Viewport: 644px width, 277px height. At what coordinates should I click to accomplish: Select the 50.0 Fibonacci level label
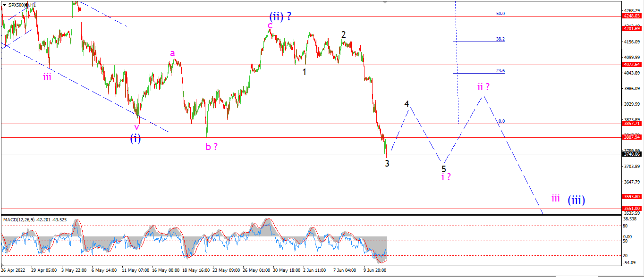point(500,14)
